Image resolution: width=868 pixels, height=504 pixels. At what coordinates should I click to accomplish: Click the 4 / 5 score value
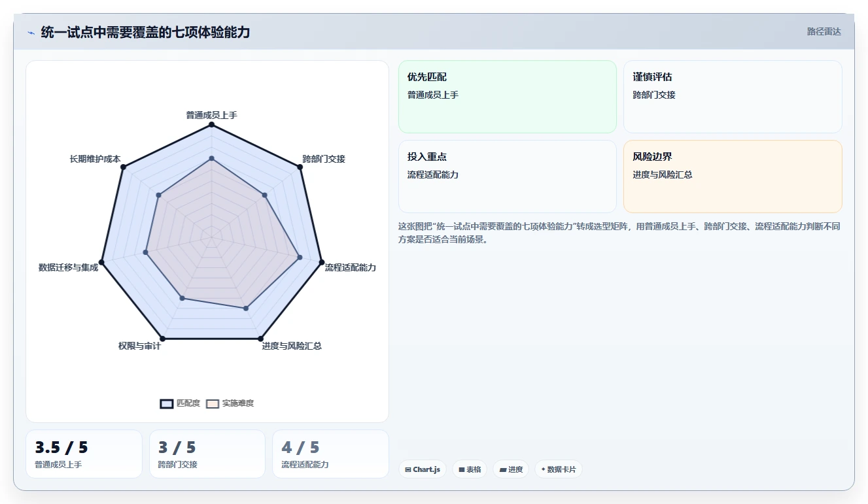[x=301, y=448]
